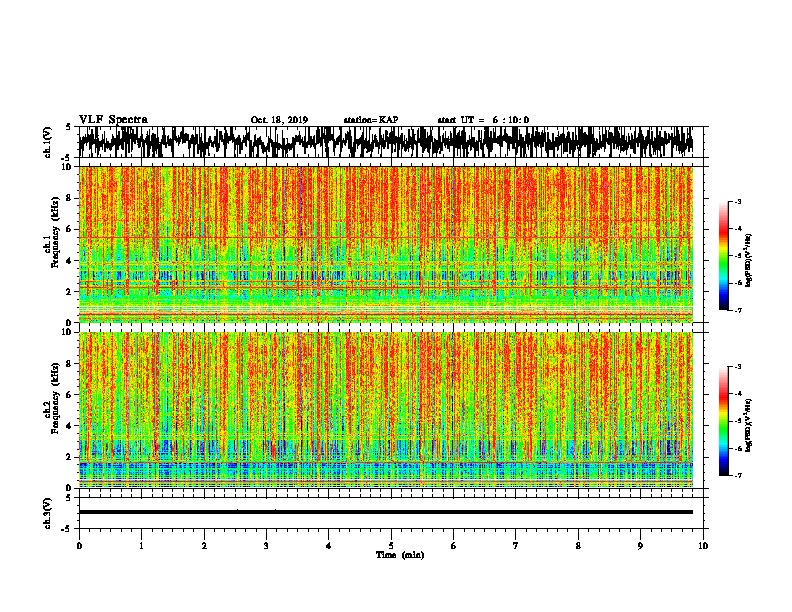Click the "Time (min)" axis label
The image size is (792, 612).
(400, 555)
